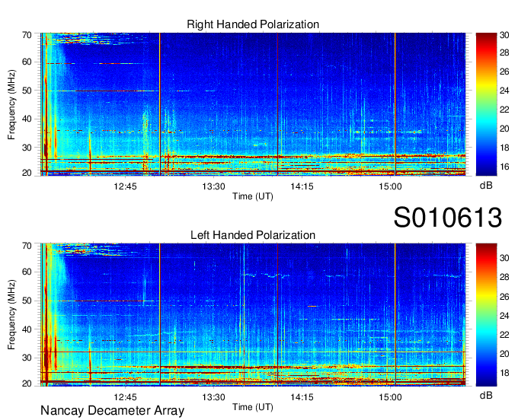Click 'Frequency (MHz)' label of bottom plot
The image size is (518, 420).
(x=11, y=315)
